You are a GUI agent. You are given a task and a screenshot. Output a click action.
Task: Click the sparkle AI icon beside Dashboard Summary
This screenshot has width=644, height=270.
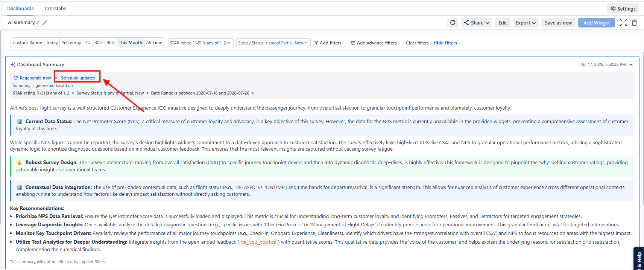13,65
